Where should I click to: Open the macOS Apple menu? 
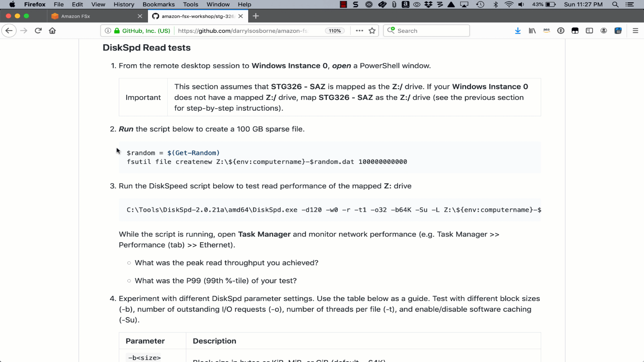coord(12,4)
